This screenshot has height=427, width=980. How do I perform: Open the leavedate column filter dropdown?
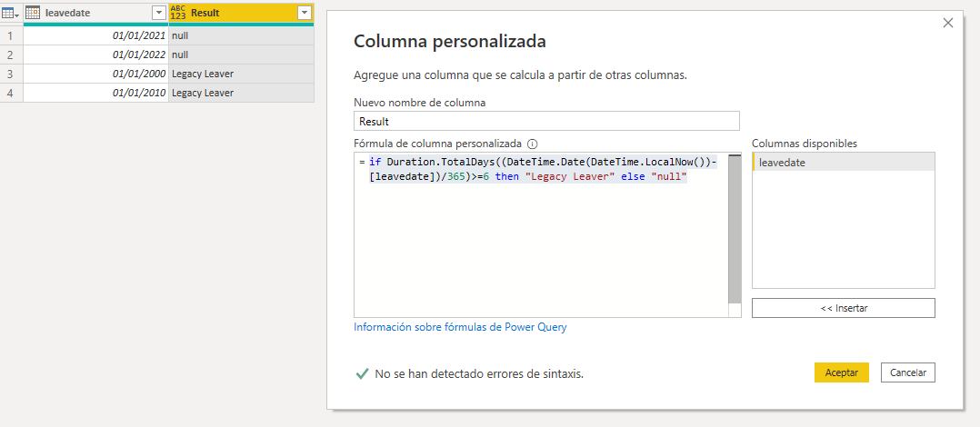tap(159, 13)
